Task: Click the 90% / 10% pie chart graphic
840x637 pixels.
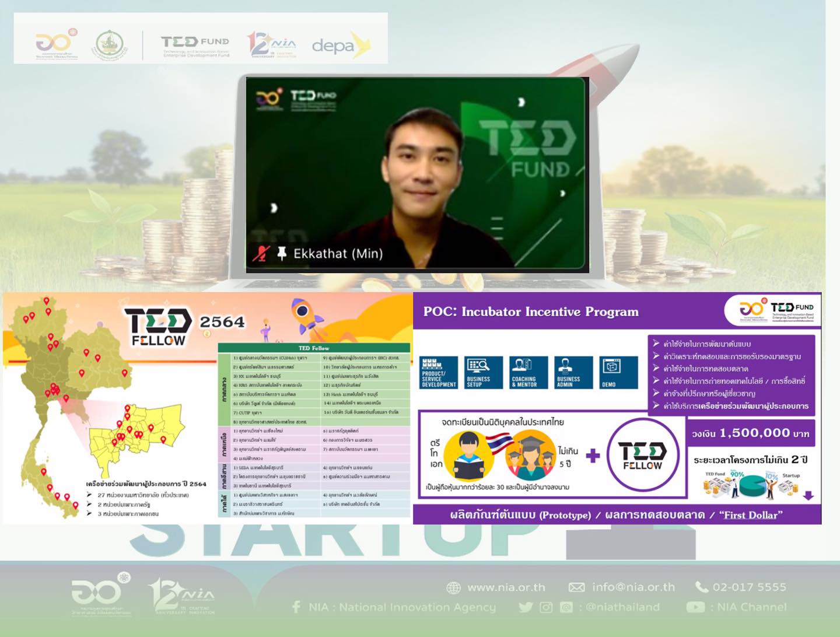Action: (751, 485)
